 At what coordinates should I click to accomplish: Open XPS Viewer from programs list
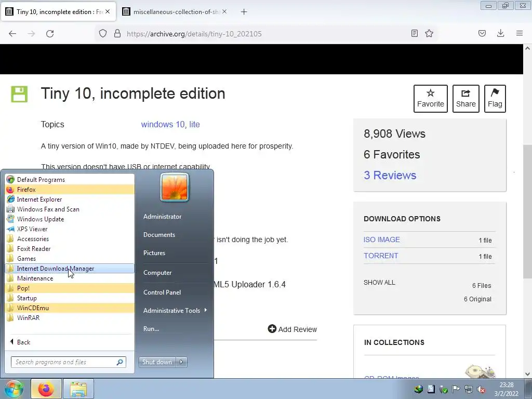pos(70,229)
